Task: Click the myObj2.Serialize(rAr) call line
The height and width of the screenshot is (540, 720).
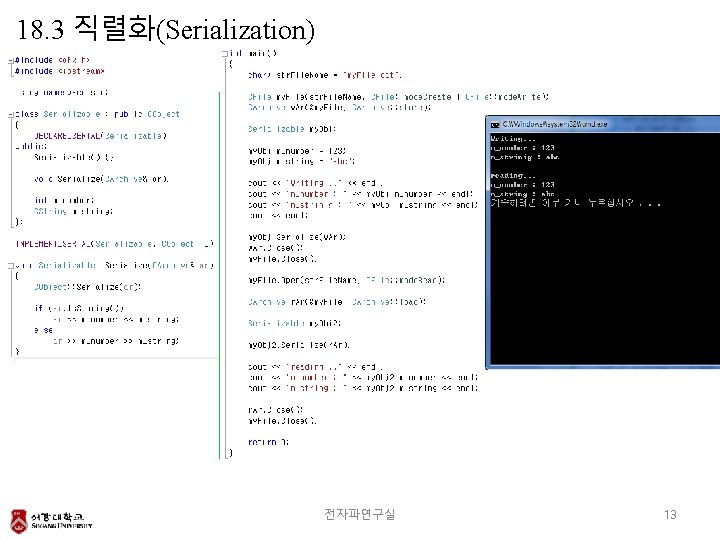Action: pos(298,345)
